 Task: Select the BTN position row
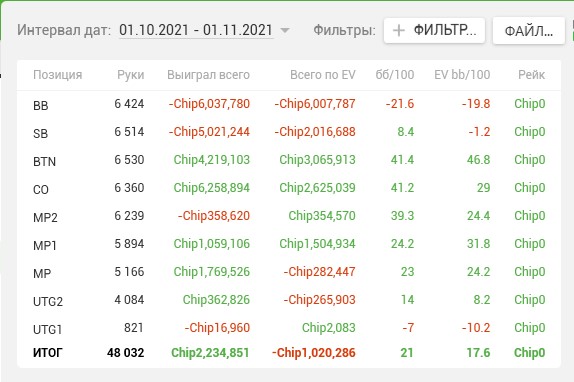(x=289, y=160)
